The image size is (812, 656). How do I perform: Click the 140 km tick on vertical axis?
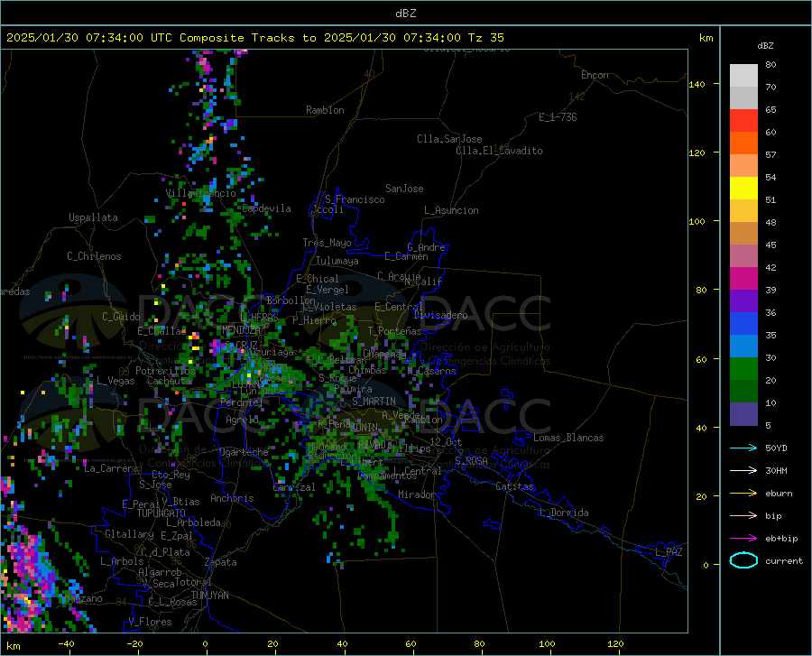tap(697, 85)
